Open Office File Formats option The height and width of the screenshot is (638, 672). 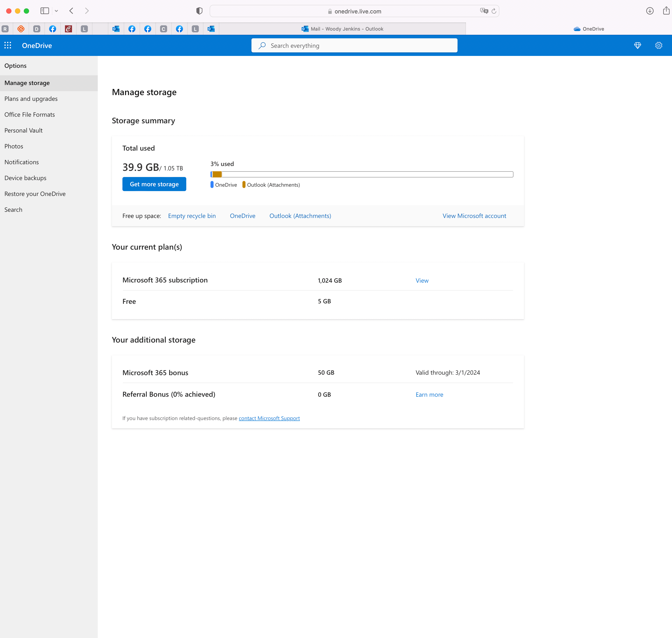49,115
